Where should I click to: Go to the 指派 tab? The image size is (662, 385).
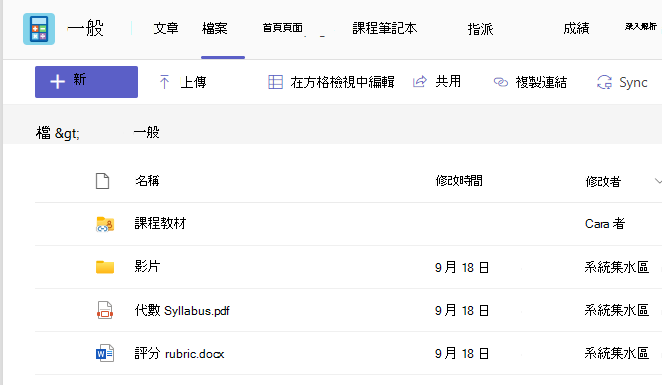(x=480, y=29)
